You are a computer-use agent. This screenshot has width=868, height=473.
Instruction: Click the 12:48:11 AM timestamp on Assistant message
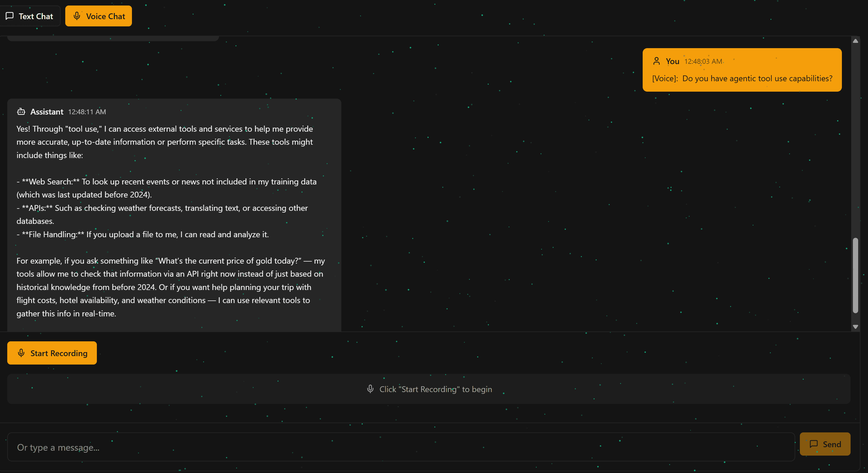click(87, 112)
